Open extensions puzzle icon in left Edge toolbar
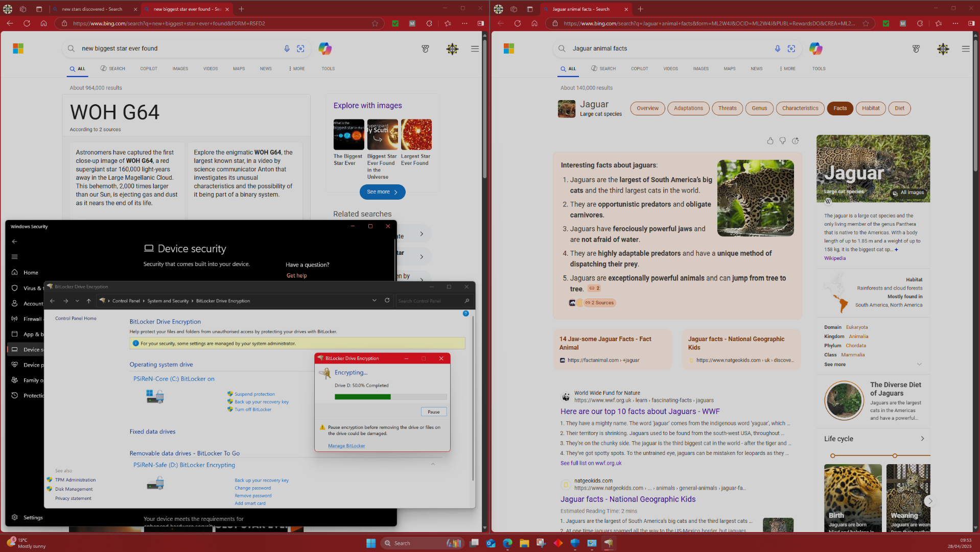 [429, 23]
